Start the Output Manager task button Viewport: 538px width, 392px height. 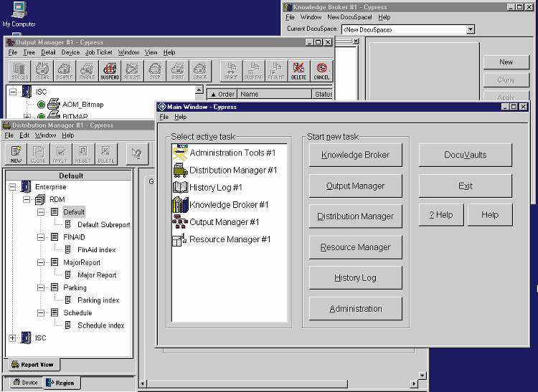pos(356,186)
